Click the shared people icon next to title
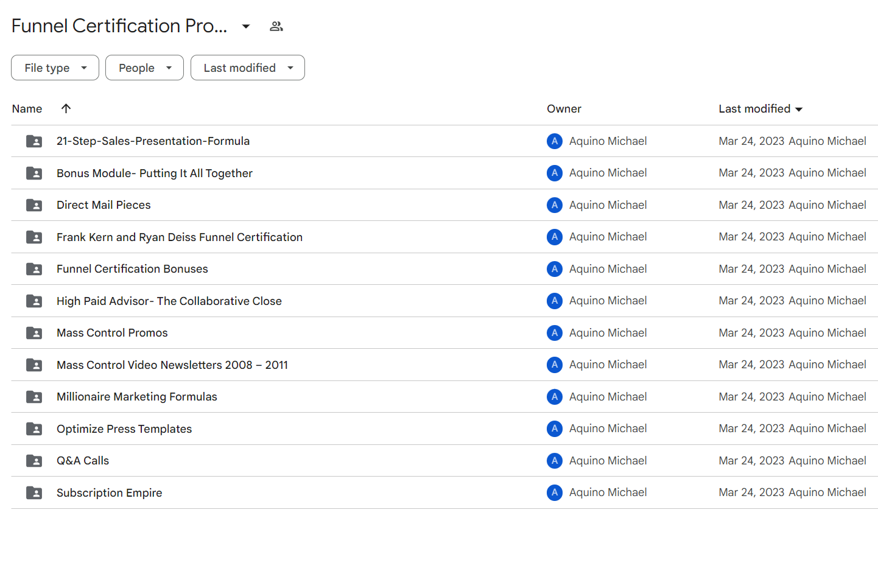878x588 pixels. (x=276, y=26)
